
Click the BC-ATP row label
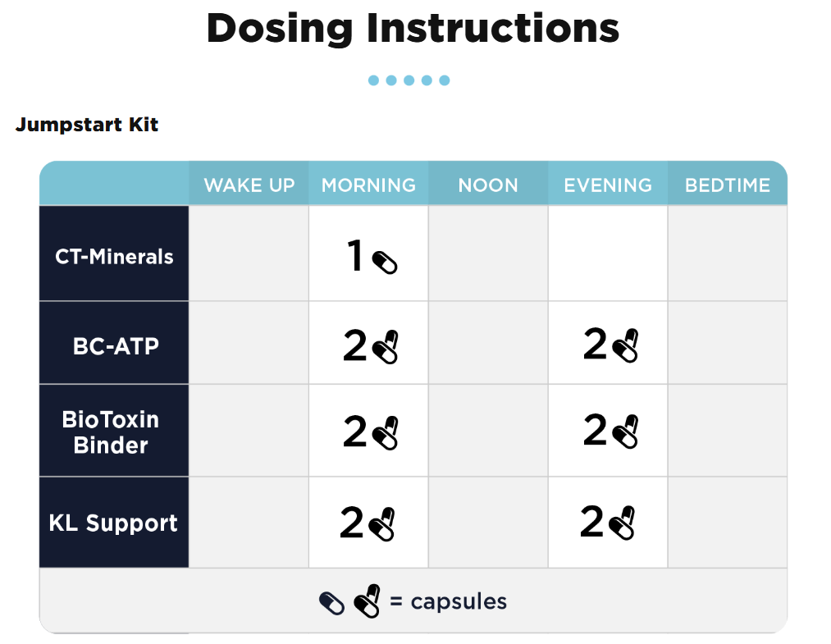pyautogui.click(x=115, y=346)
